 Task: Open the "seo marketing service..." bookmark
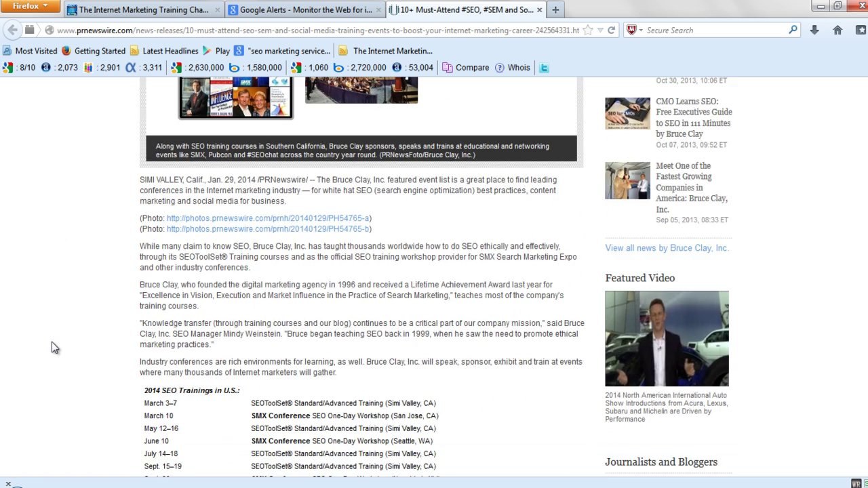click(x=282, y=51)
